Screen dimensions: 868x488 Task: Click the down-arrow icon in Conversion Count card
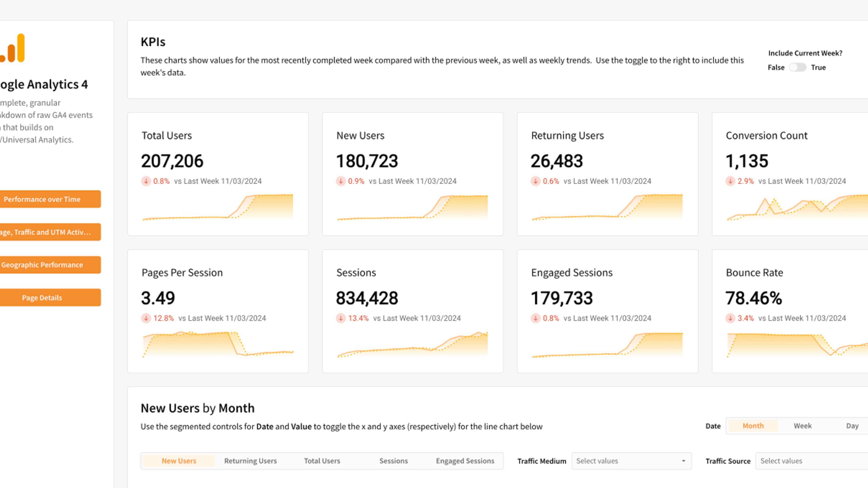730,181
